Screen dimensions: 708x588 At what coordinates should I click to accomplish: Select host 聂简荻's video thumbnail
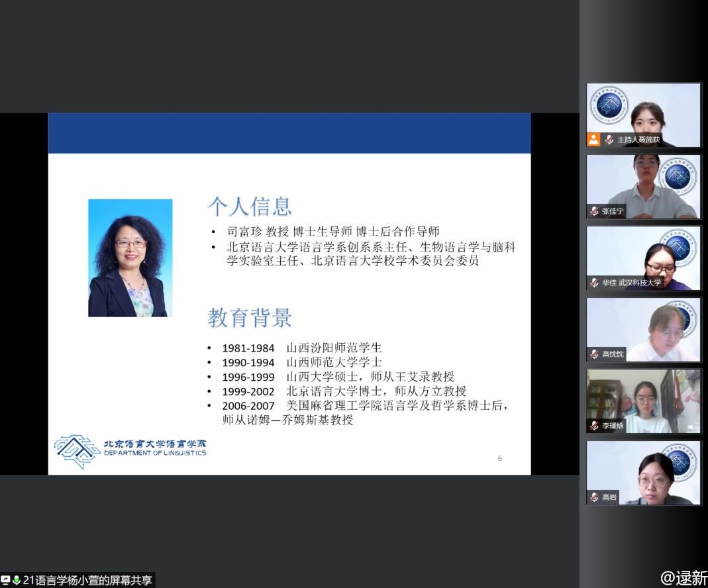pyautogui.click(x=644, y=109)
